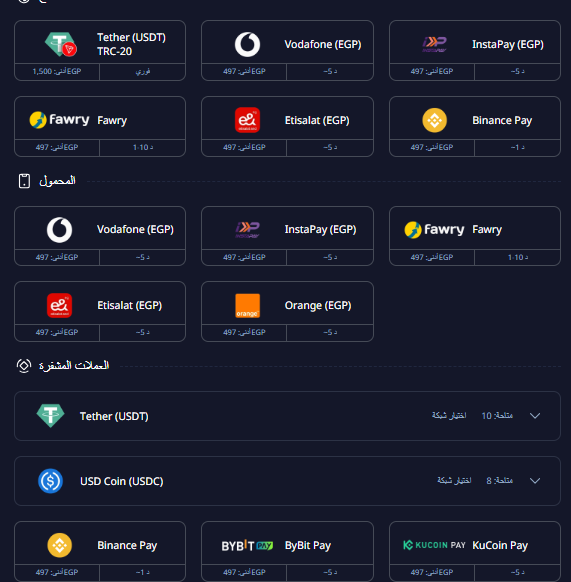This screenshot has width=571, height=582.
Task: Choose Binance Pay in the top payment grid
Action: tap(474, 127)
